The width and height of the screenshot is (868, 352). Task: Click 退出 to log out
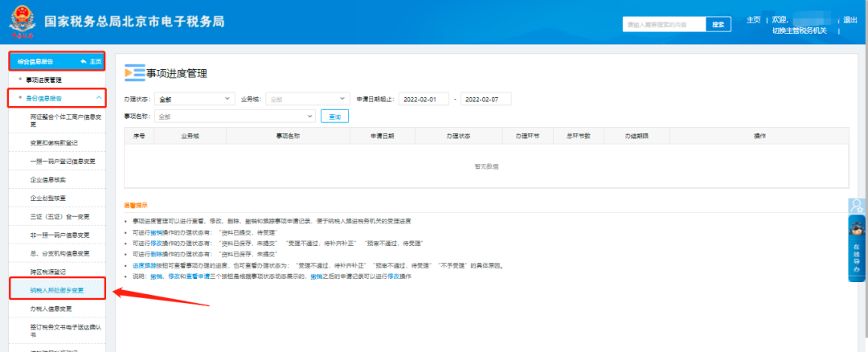point(850,20)
